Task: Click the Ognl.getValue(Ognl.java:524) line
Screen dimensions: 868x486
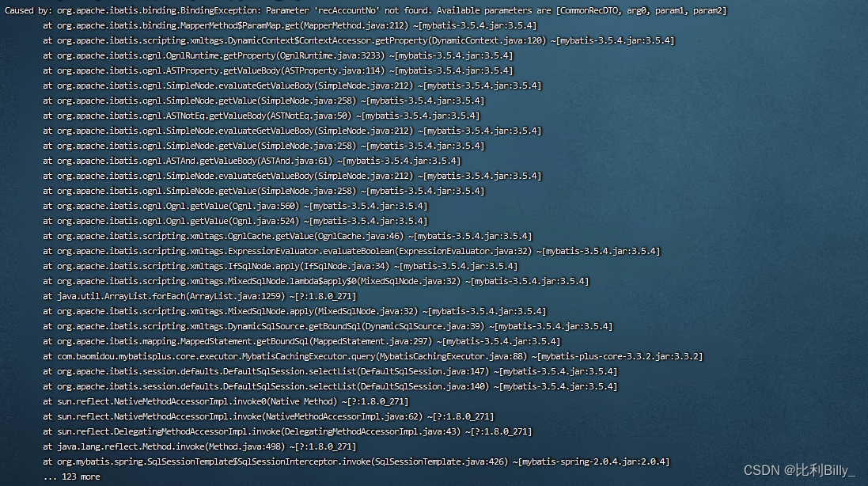Action: tap(235, 221)
